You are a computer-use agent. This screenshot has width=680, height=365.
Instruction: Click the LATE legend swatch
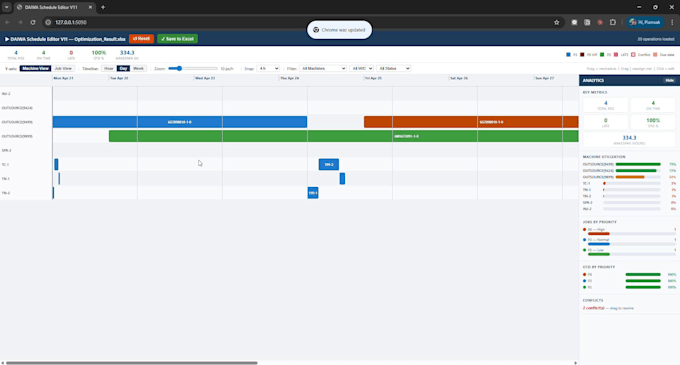point(616,55)
